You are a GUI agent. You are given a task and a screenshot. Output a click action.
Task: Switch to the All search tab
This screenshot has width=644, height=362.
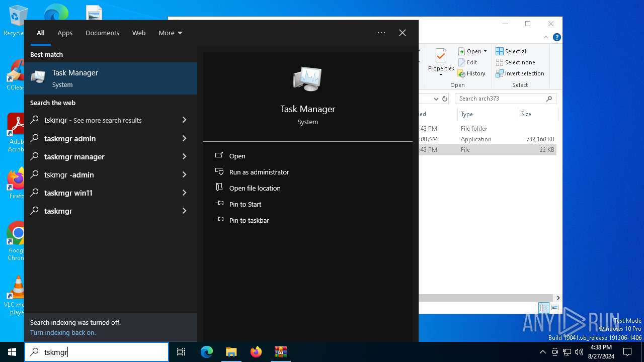pos(41,33)
